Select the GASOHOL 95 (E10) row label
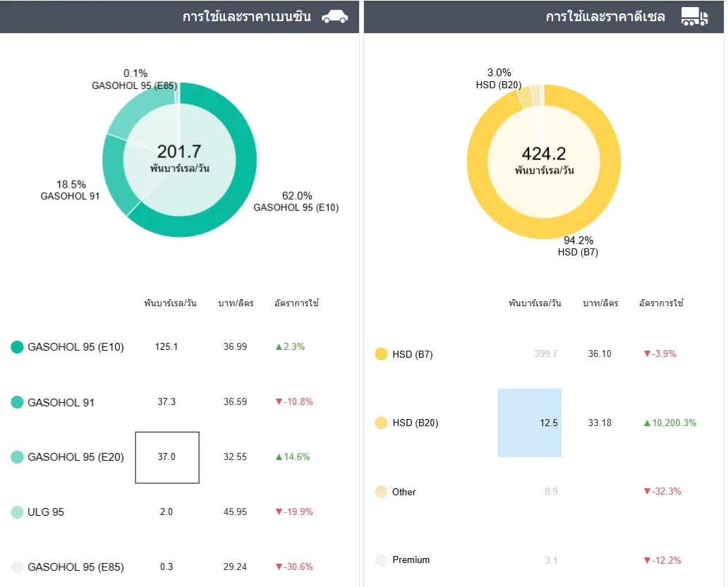Image resolution: width=728 pixels, height=587 pixels. point(75,347)
